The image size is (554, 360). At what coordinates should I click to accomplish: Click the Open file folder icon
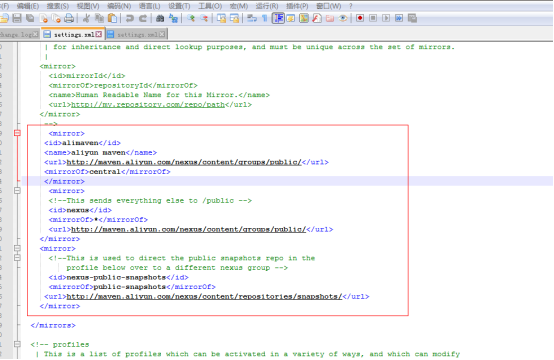pos(4,18)
